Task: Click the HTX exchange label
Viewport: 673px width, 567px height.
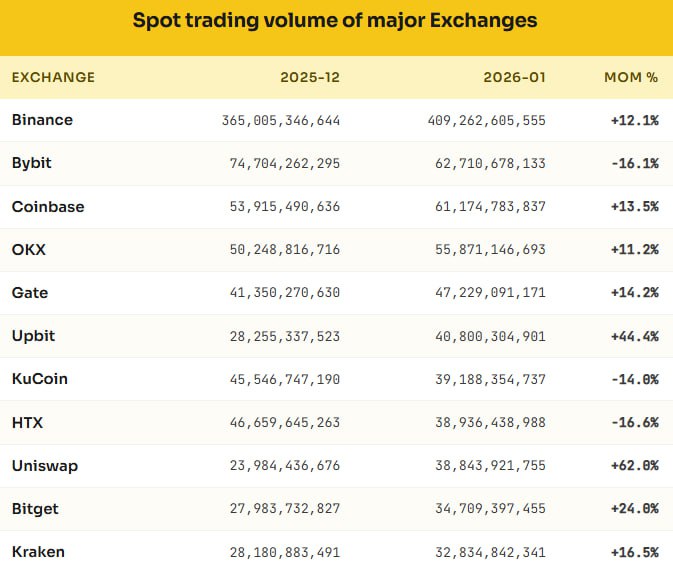Action: pyautogui.click(x=27, y=422)
